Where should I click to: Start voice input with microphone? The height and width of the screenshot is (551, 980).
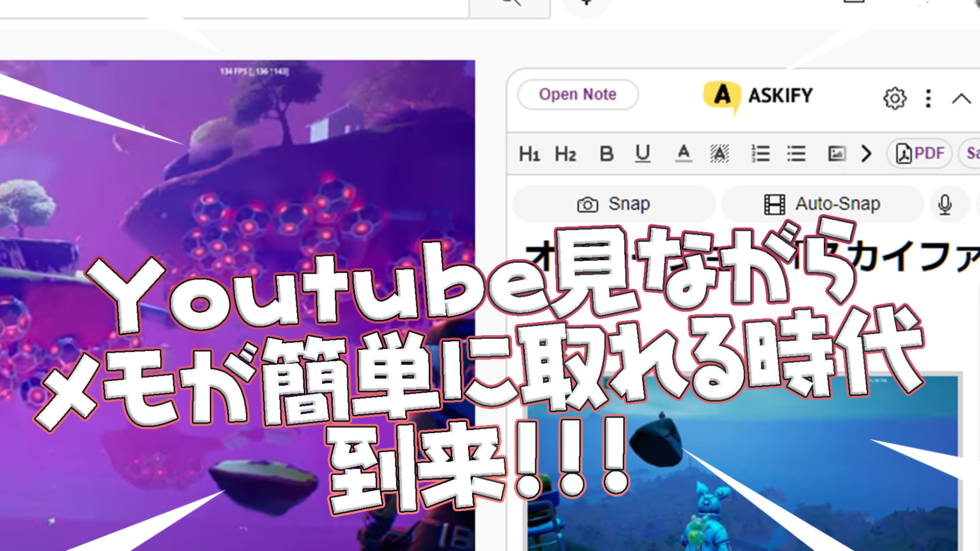[945, 204]
